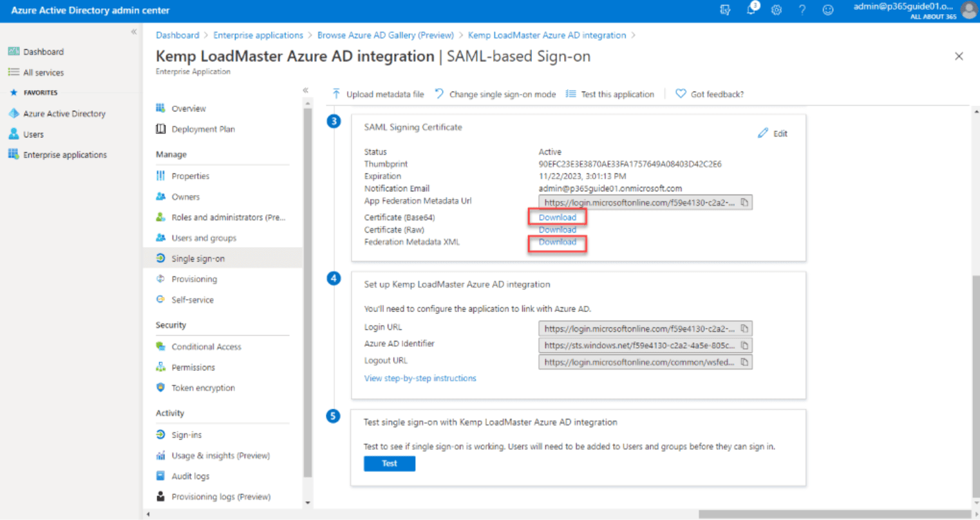Select the expiration date 11/22/2023

pos(582,177)
